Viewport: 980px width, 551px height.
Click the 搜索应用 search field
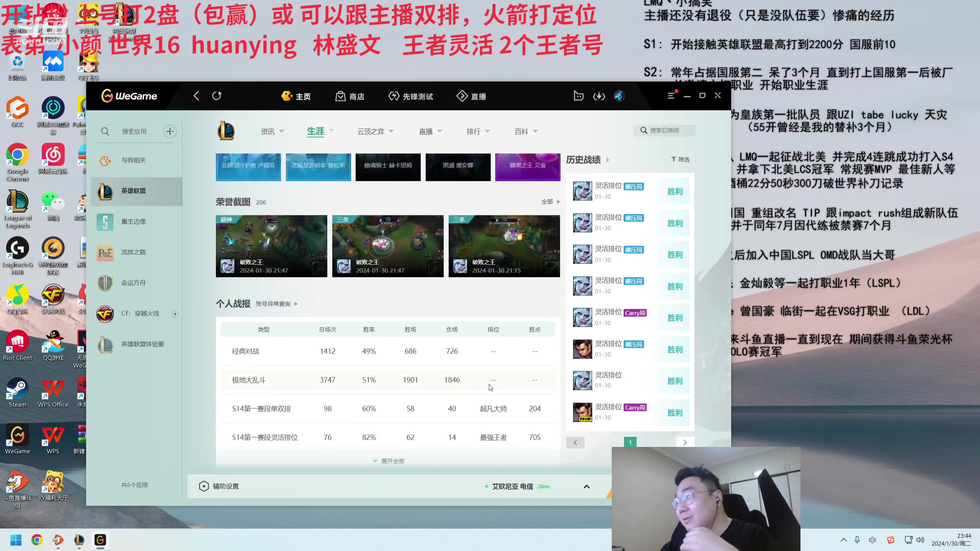134,132
